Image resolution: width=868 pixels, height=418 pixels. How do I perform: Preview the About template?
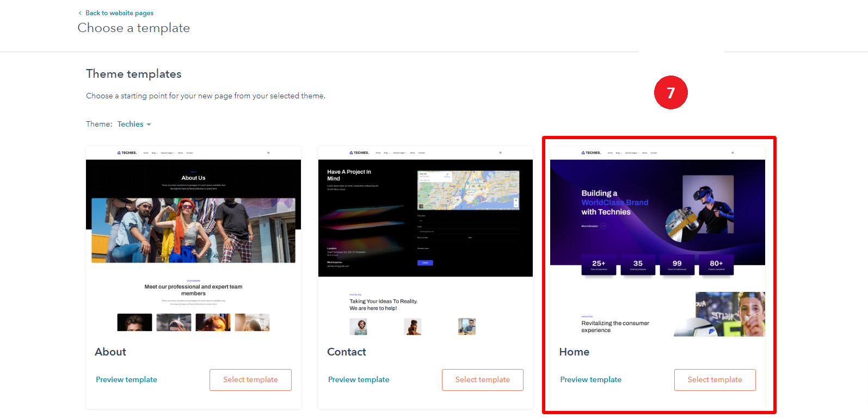126,379
